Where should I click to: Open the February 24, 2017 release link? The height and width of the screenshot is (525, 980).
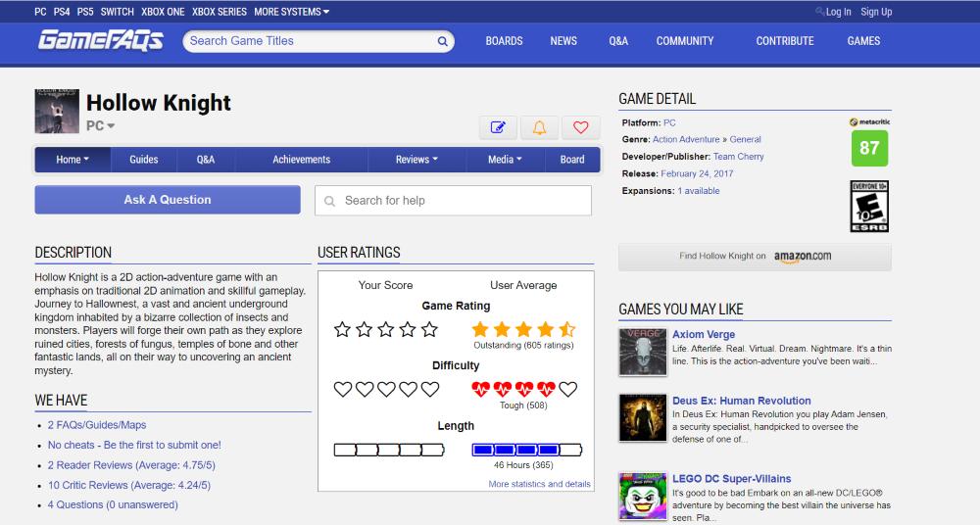697,173
